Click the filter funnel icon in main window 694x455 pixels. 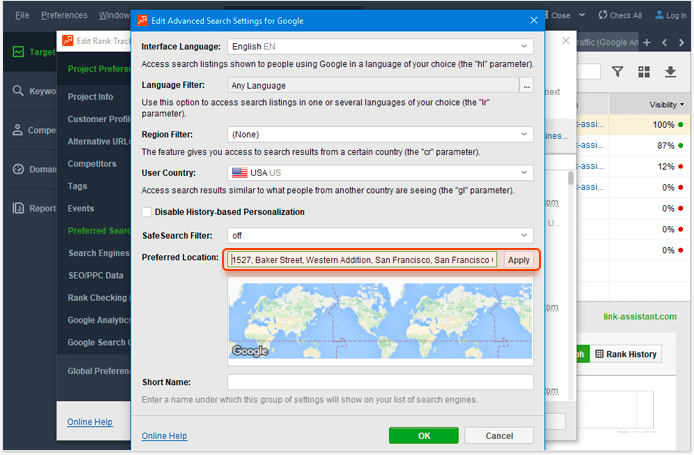tap(617, 72)
